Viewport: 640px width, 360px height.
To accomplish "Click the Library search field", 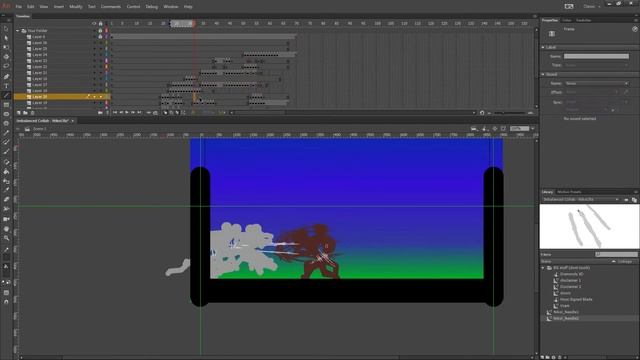I will [616, 255].
